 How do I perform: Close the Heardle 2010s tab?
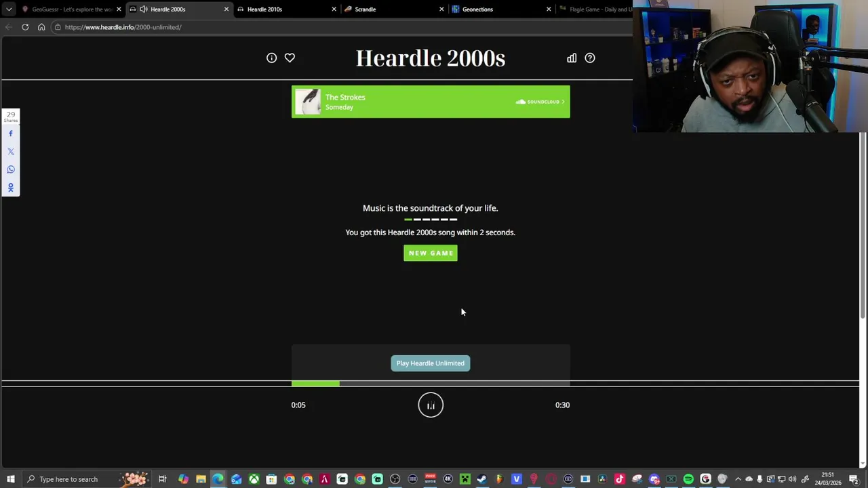[334, 9]
